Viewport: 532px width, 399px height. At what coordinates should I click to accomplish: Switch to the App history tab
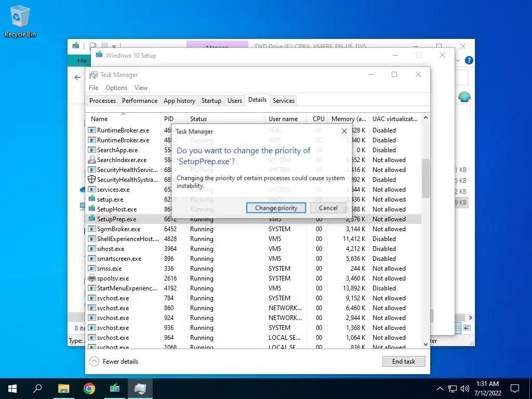179,100
